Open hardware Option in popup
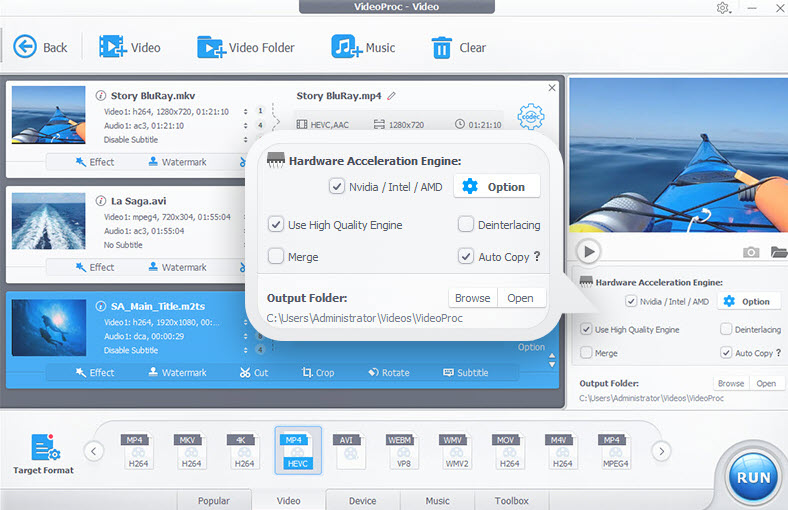Viewport: 788px width, 510px height. tap(497, 186)
